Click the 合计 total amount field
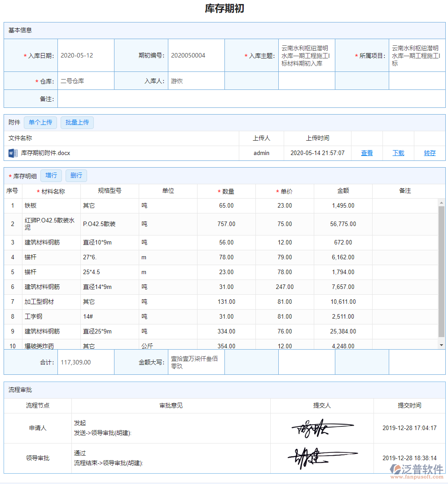Image resolution: width=448 pixels, height=484 pixels. pos(85,362)
